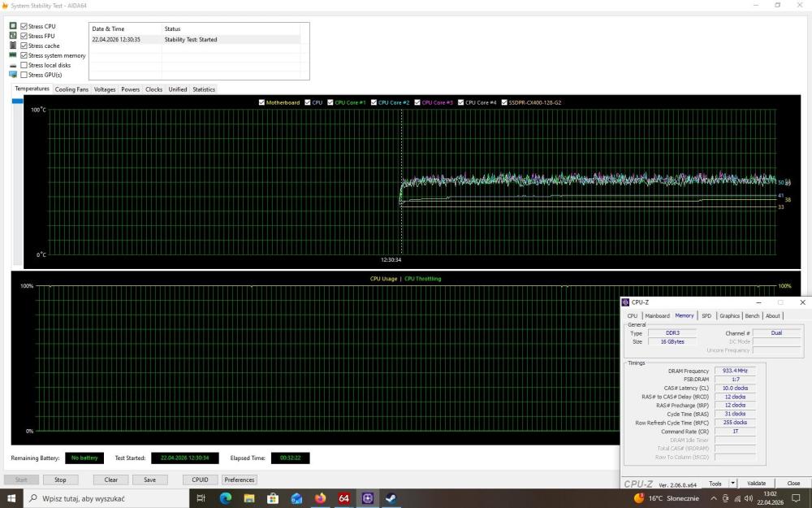Viewport: 812px width, 508px height.
Task: Click the CPU-Z window title icon
Action: pos(625,302)
